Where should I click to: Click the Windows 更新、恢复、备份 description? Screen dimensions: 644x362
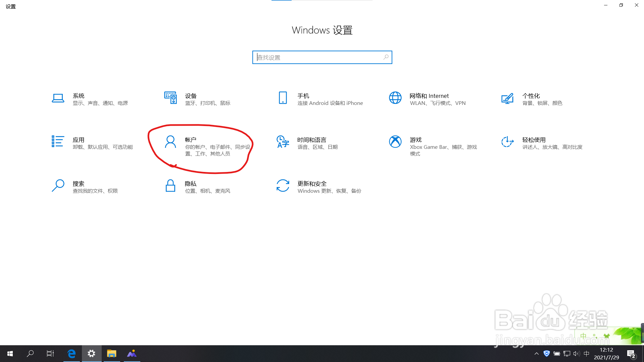click(x=329, y=191)
